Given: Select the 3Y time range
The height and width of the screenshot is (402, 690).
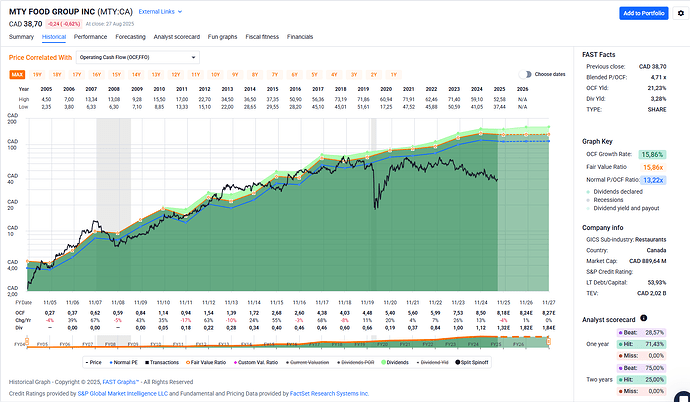Looking at the screenshot, I should coord(354,75).
